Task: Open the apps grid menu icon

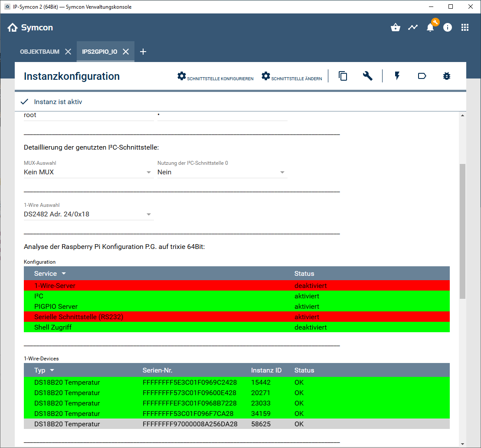Action: click(x=465, y=27)
